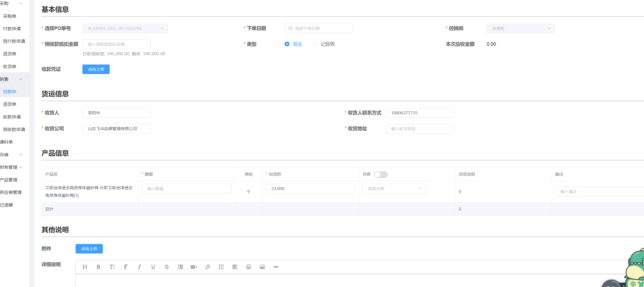Select the 现金 payment type radio

[287, 44]
